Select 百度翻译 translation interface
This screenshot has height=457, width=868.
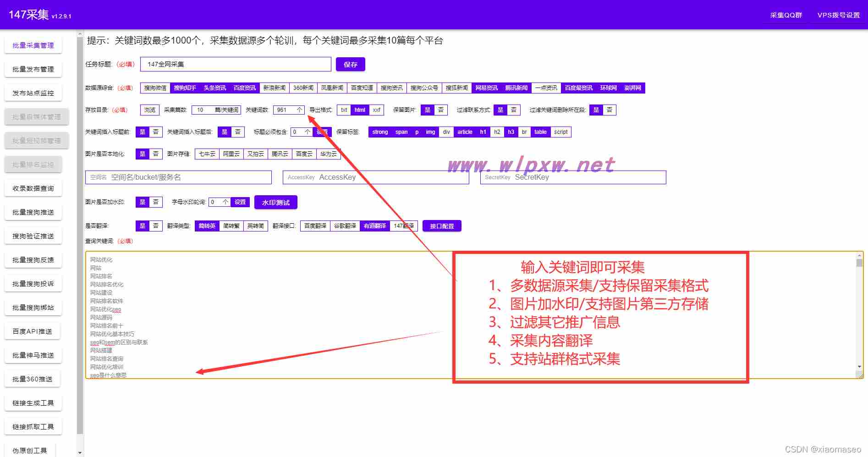(315, 226)
